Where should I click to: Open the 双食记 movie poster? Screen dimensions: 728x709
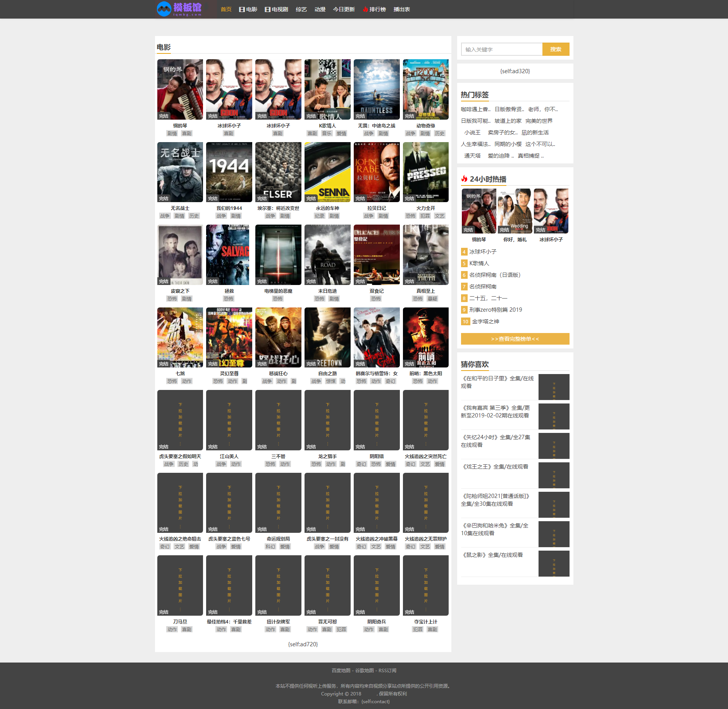377,255
